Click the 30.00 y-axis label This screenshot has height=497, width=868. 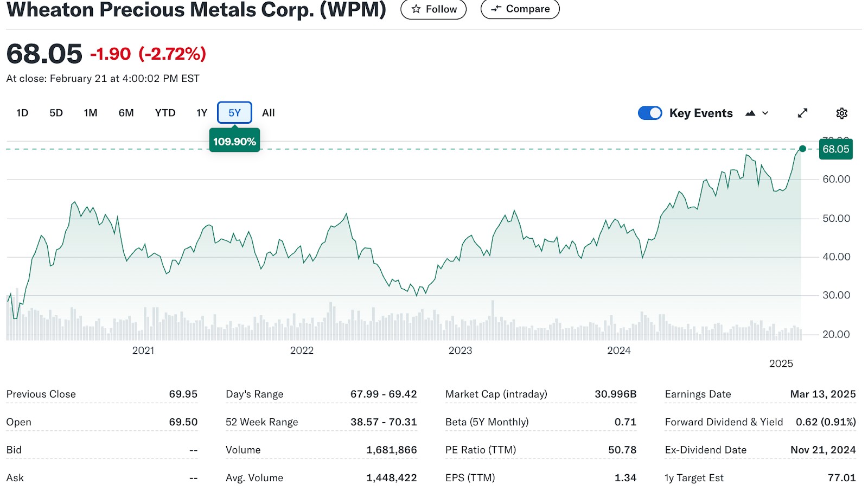(837, 295)
